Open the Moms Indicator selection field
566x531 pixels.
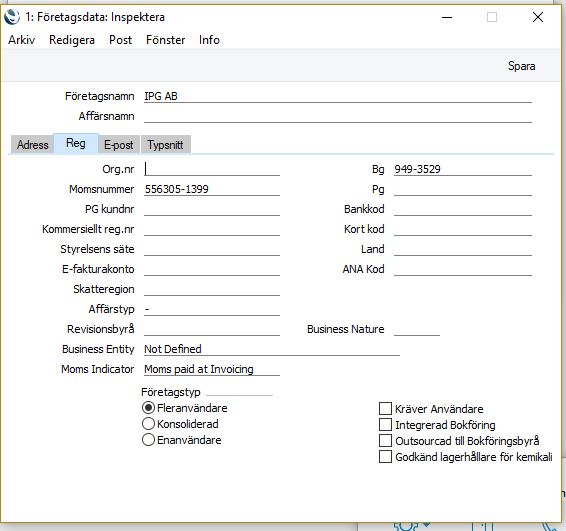tap(212, 369)
